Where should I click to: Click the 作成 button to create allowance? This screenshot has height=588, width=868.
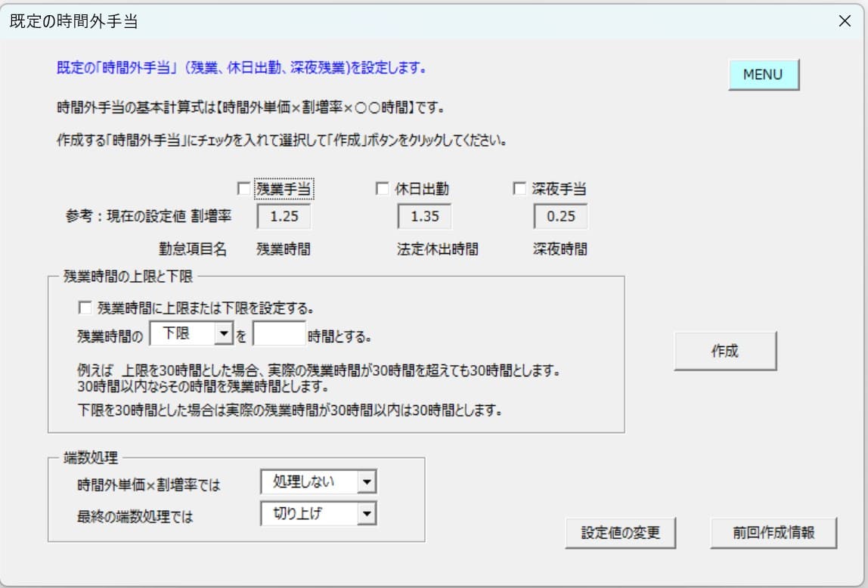724,349
